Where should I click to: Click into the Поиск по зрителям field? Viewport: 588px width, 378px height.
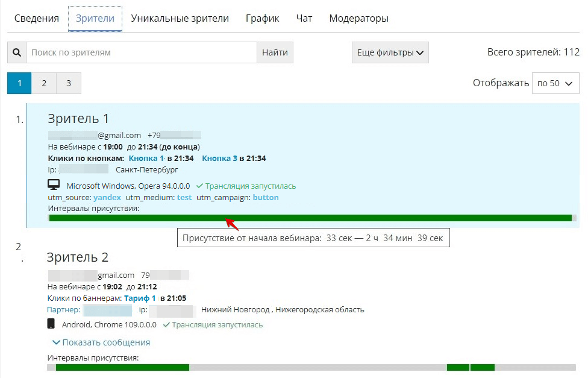142,52
